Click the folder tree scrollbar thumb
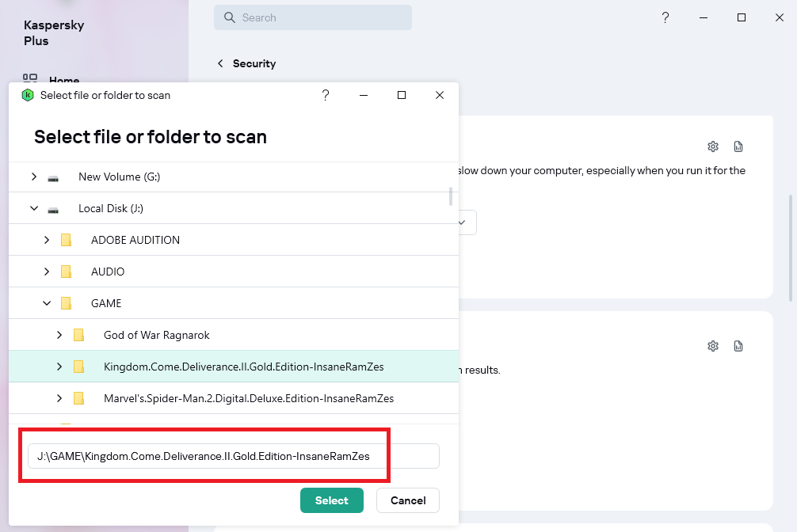Image resolution: width=797 pixels, height=532 pixels. (450, 196)
